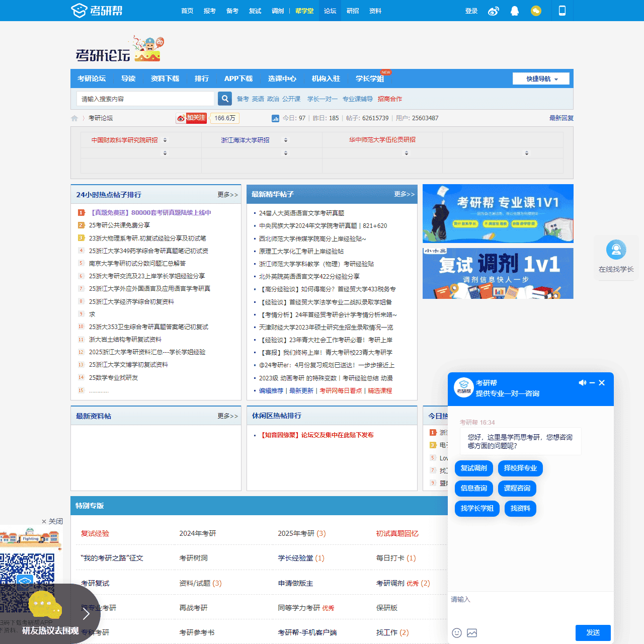Viewport: 644px width, 644px height.
Task: Open the yellow WeChat icon in header
Action: [536, 11]
